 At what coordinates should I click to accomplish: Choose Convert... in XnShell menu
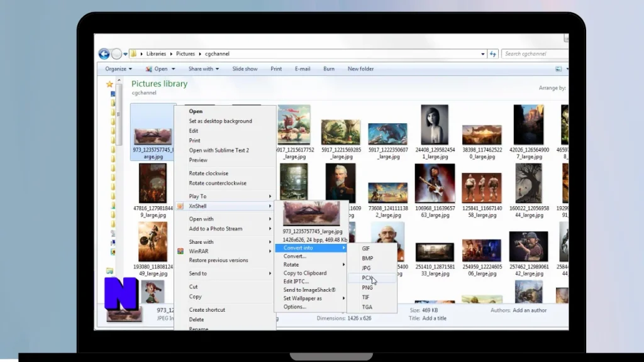pyautogui.click(x=295, y=256)
